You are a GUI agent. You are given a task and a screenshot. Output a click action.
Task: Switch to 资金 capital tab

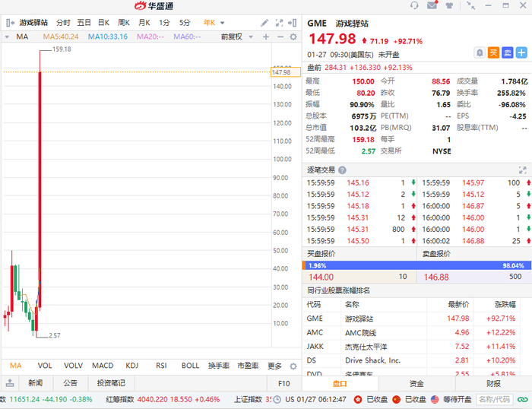[x=416, y=384]
